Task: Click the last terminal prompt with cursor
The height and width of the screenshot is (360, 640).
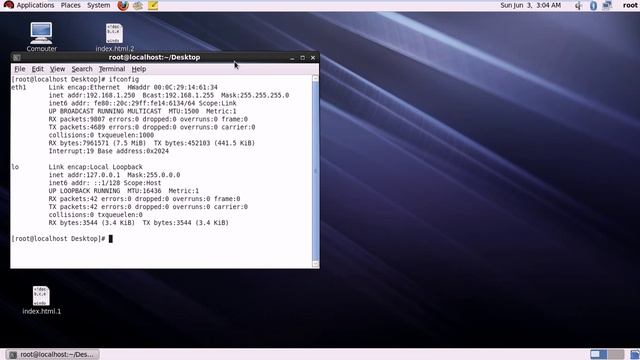Action: (x=62, y=239)
